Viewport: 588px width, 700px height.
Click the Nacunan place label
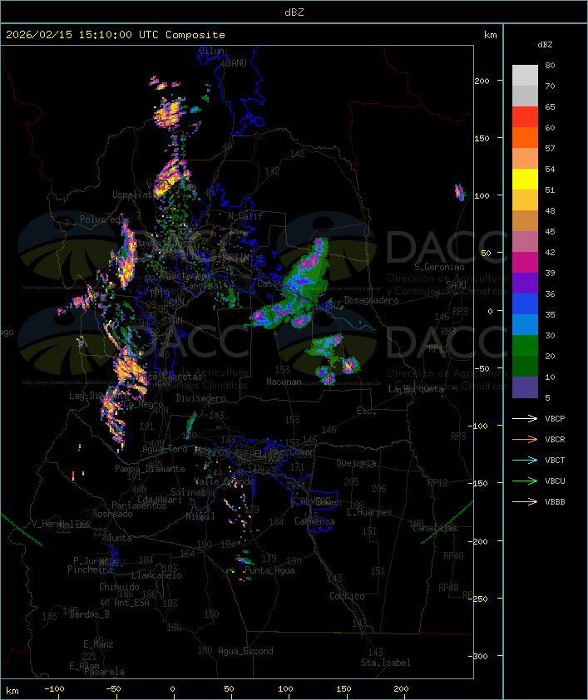pos(284,382)
